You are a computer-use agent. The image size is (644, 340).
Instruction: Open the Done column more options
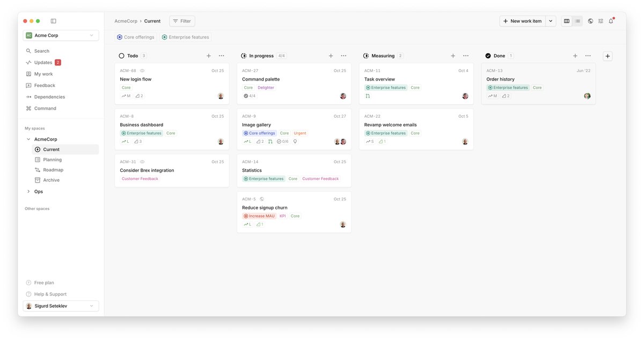588,56
